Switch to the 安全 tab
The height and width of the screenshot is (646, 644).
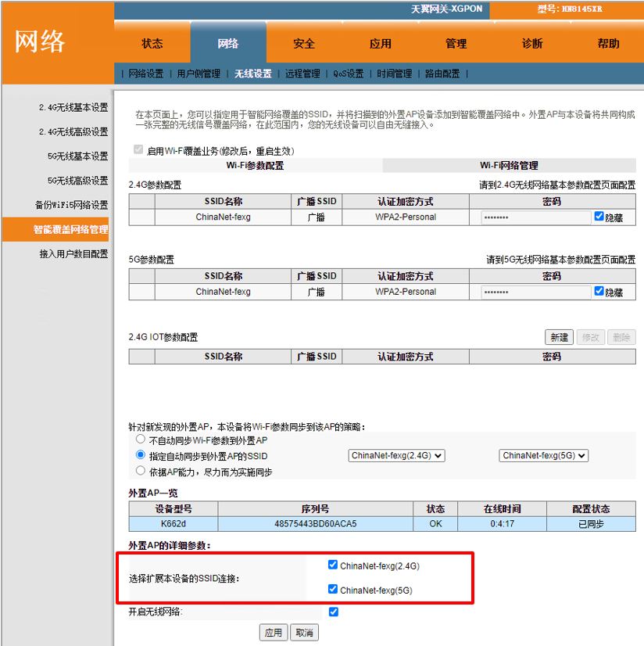tap(304, 44)
